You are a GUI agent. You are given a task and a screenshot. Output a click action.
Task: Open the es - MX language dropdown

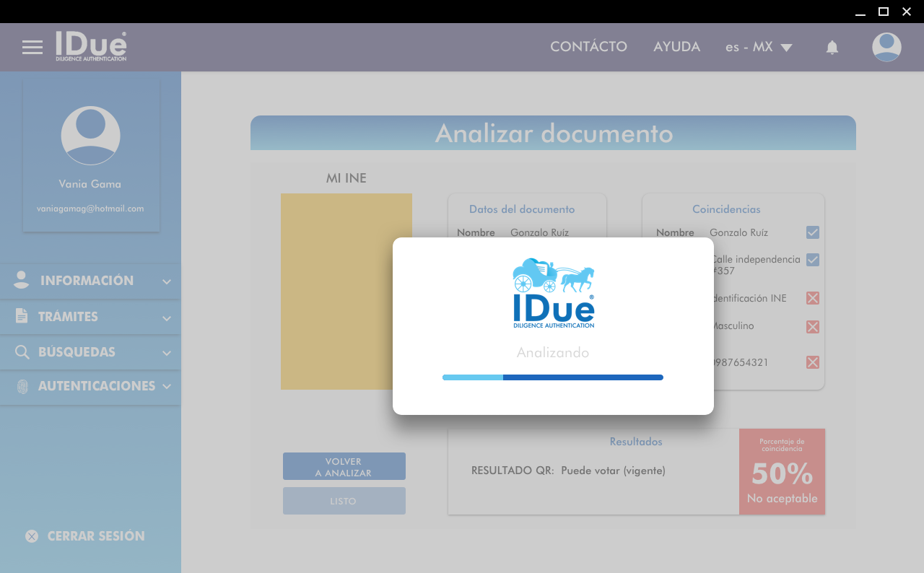coord(759,48)
